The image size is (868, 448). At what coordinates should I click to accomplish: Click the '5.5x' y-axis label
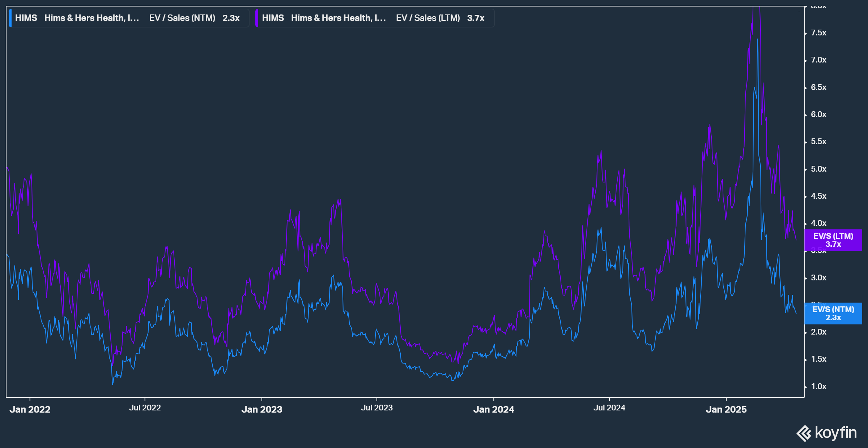click(x=819, y=142)
